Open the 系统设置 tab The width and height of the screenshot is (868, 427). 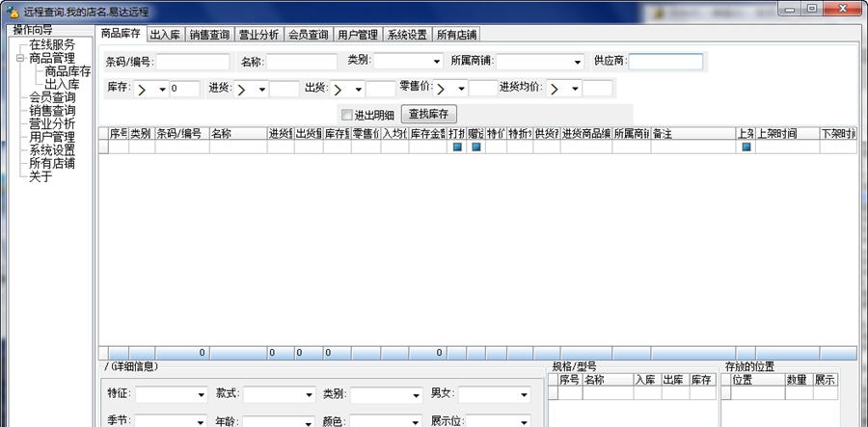[407, 35]
